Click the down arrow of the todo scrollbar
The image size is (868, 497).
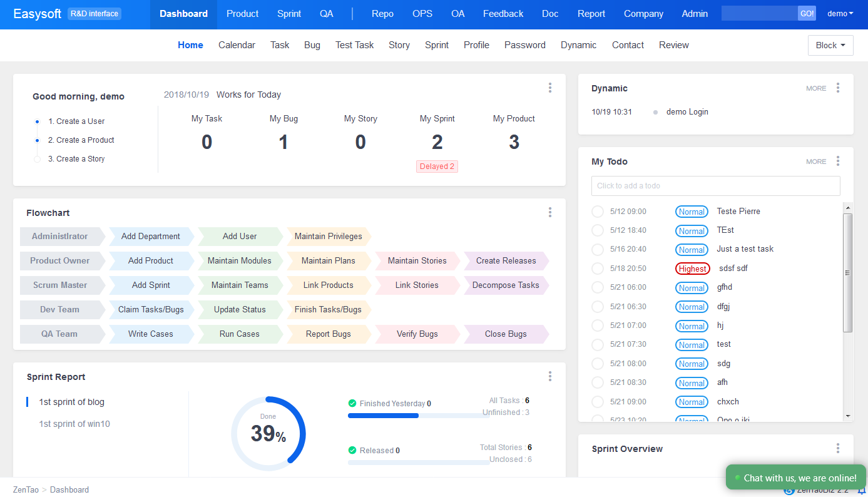847,416
